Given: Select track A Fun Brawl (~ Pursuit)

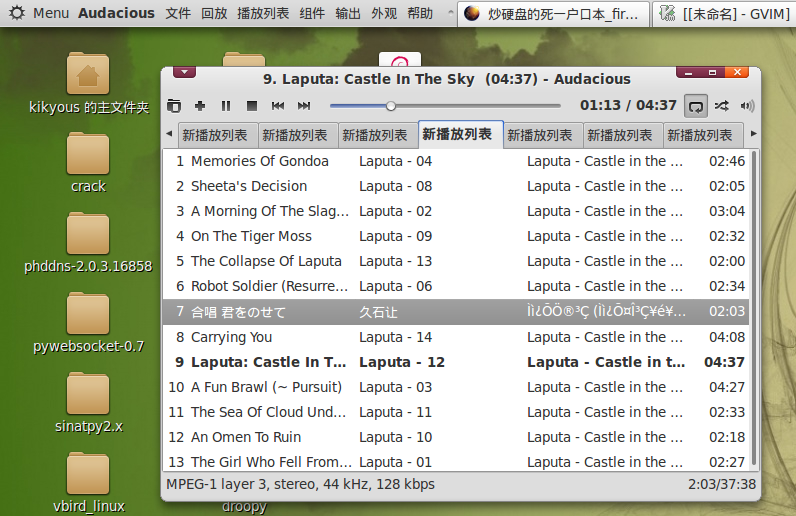Looking at the screenshot, I should (456, 387).
